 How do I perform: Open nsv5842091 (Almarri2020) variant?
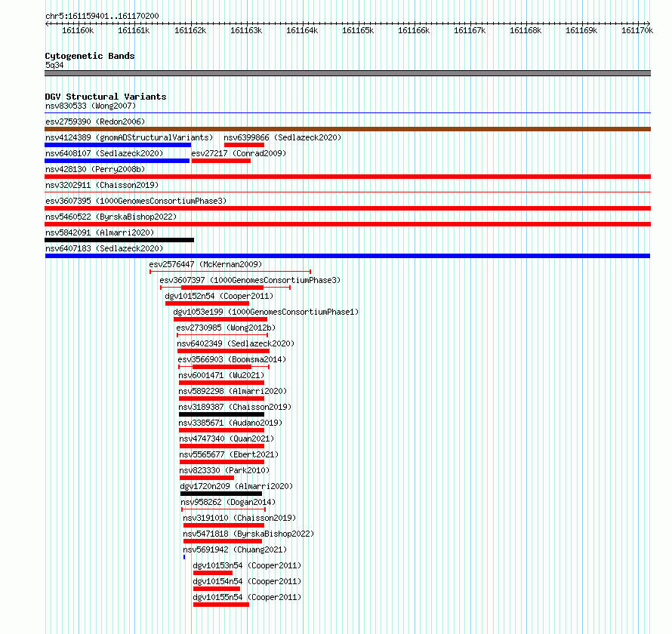(x=100, y=232)
